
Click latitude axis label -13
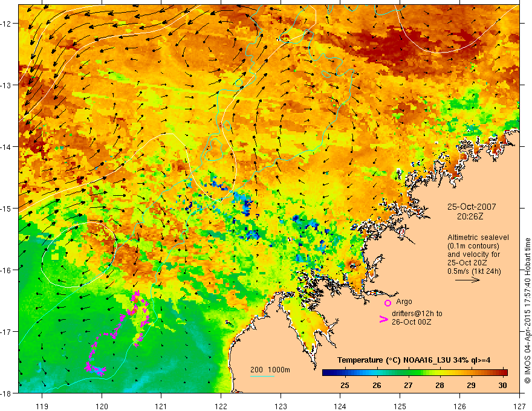pos(7,85)
